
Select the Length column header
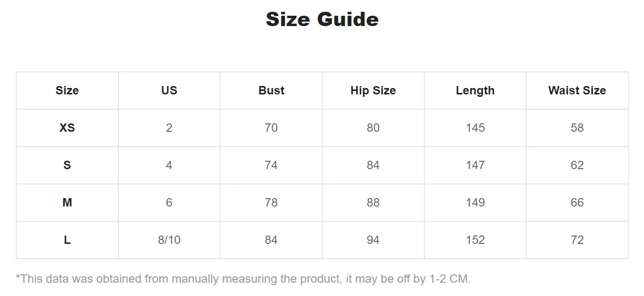pyautogui.click(x=475, y=90)
